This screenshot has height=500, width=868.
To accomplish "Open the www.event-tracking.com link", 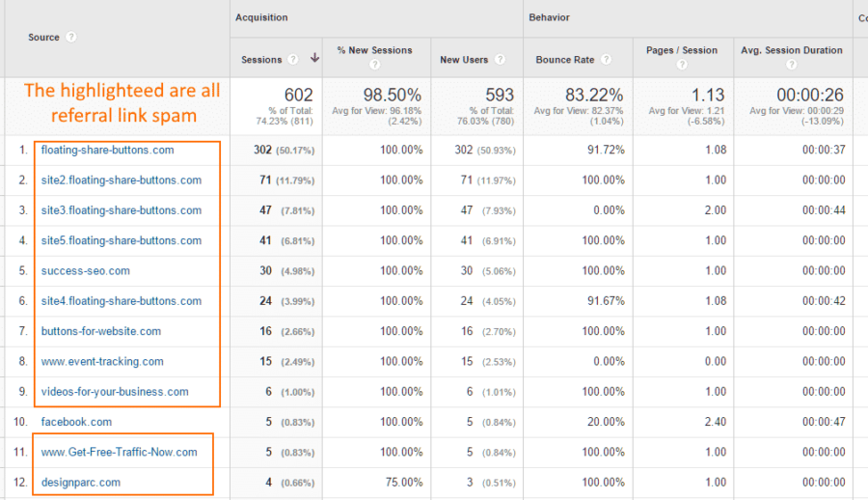I will pyautogui.click(x=102, y=361).
